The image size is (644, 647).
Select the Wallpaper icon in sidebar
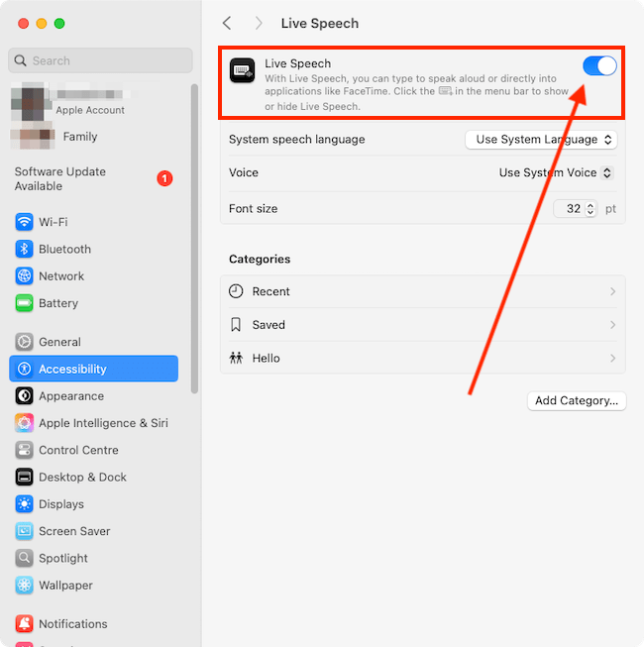point(25,586)
